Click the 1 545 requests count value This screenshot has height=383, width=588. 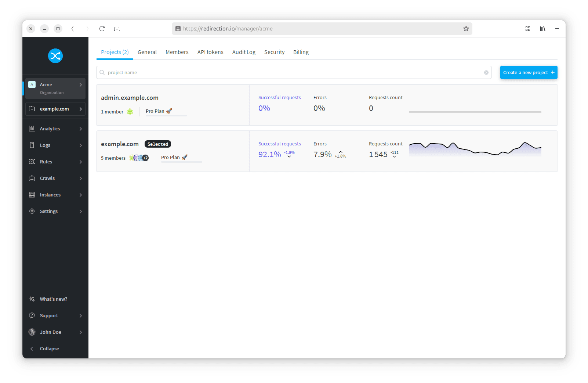point(378,155)
